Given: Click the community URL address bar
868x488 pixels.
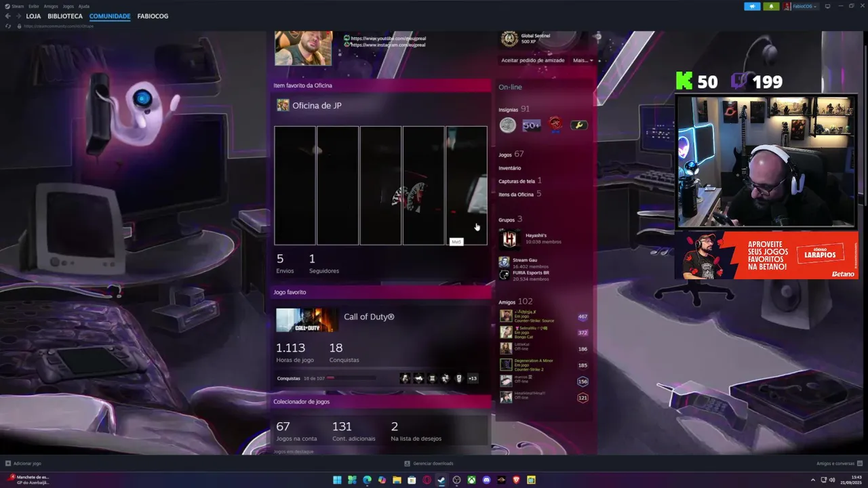Looking at the screenshot, I should pos(58,26).
